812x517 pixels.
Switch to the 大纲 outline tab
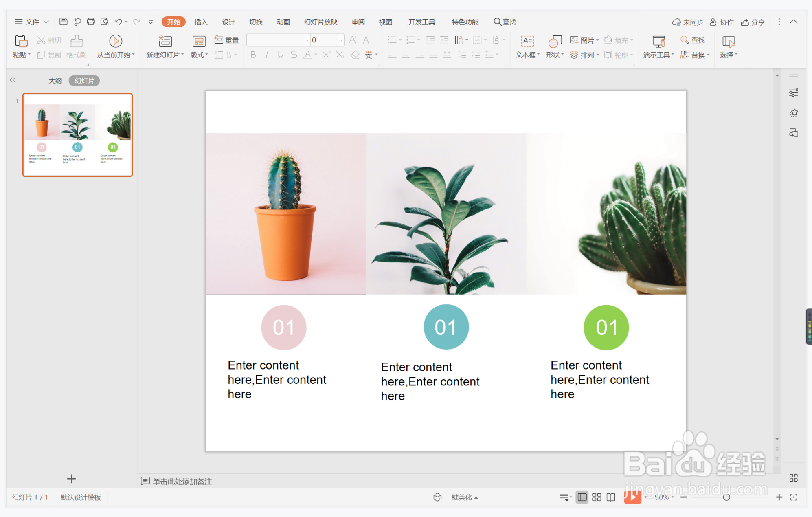tap(55, 81)
